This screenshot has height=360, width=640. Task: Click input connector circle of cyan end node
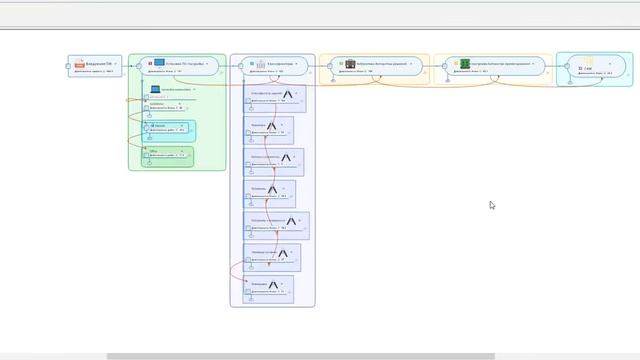pos(567,66)
